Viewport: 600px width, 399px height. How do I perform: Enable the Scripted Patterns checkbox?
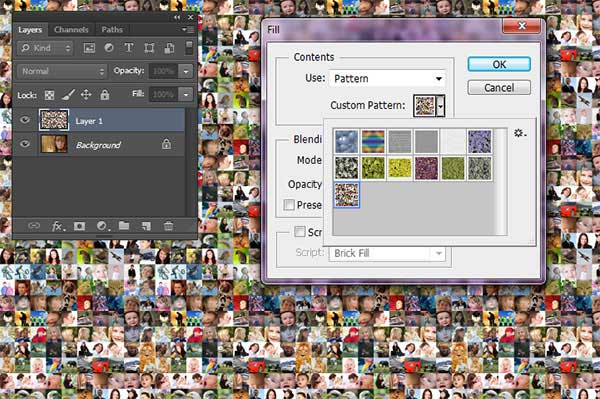click(300, 231)
